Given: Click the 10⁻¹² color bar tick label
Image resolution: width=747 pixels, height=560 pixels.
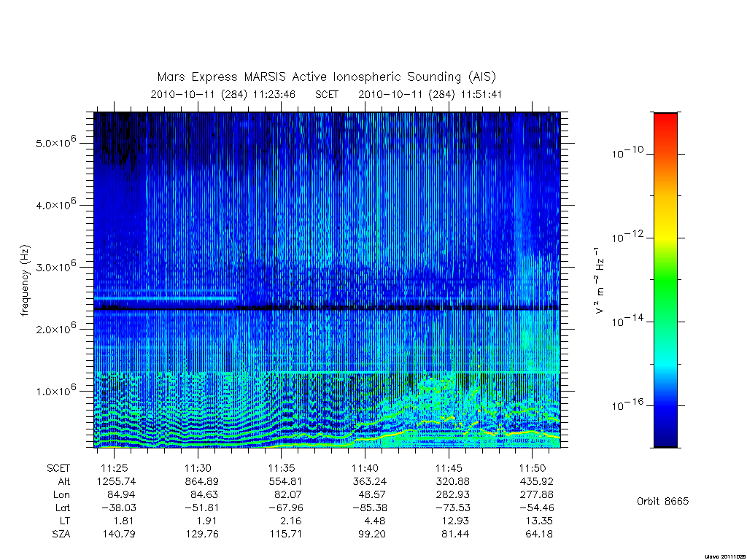Looking at the screenshot, I should tap(627, 237).
